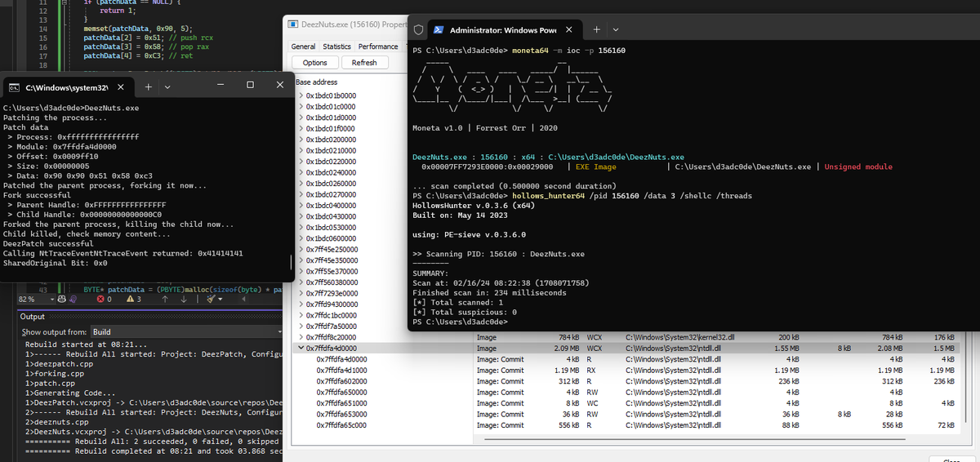The image size is (980, 462).
Task: Expand the 0x1bdc0200000 memory region
Action: 301,140
